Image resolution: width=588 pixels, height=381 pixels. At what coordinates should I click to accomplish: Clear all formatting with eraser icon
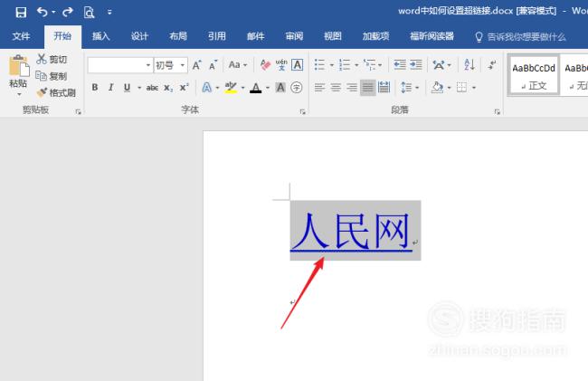coord(265,65)
